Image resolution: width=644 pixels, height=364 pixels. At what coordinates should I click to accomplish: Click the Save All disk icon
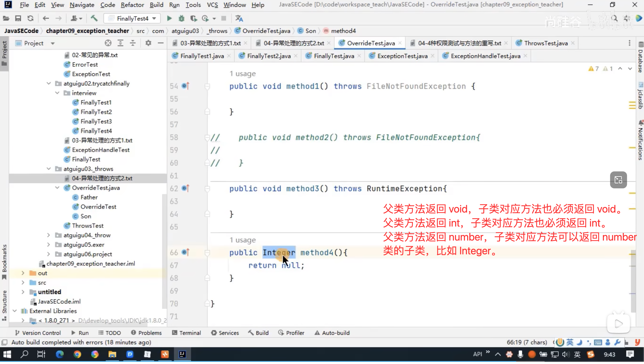point(18,18)
